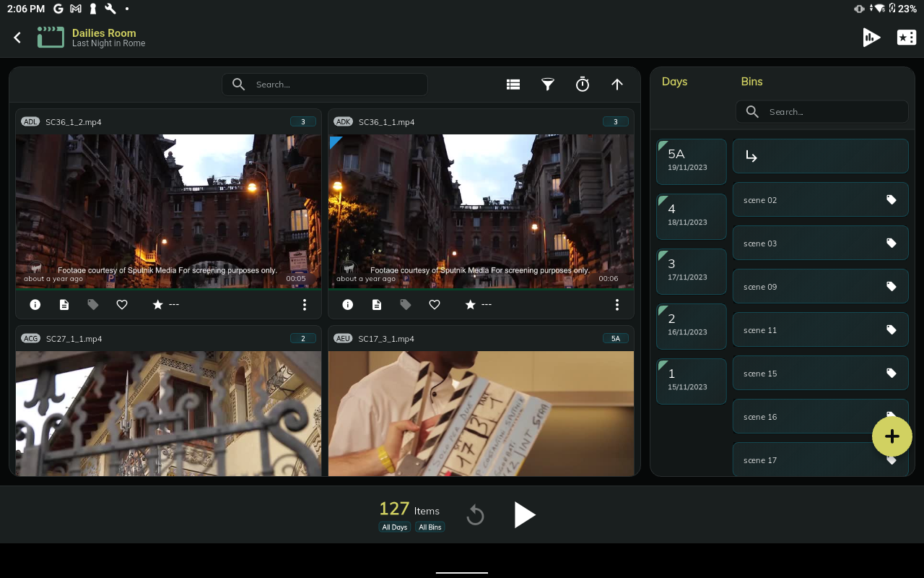Toggle favorite heart on SC36_1_1.mp4
Image resolution: width=924 pixels, height=578 pixels.
point(435,305)
